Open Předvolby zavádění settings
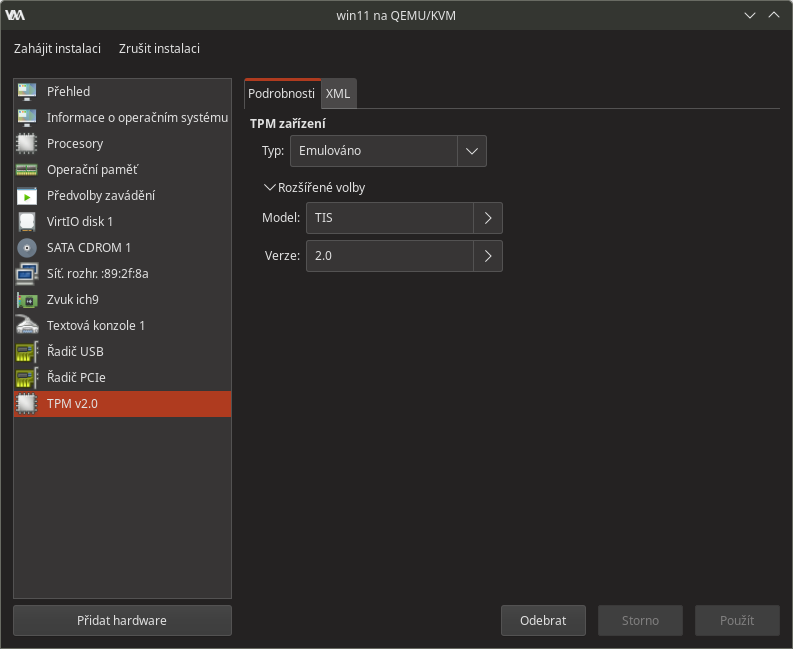This screenshot has height=649, width=793. coord(122,196)
